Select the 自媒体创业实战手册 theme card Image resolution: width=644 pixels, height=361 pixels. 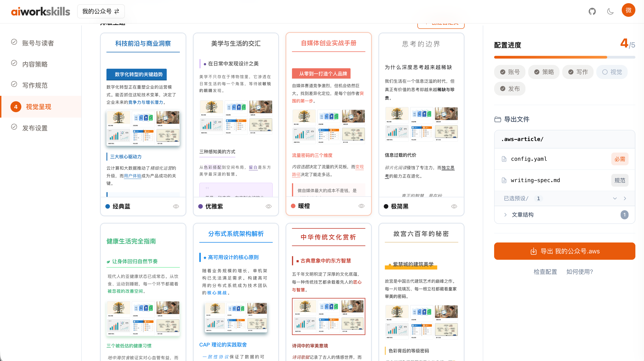point(329,124)
